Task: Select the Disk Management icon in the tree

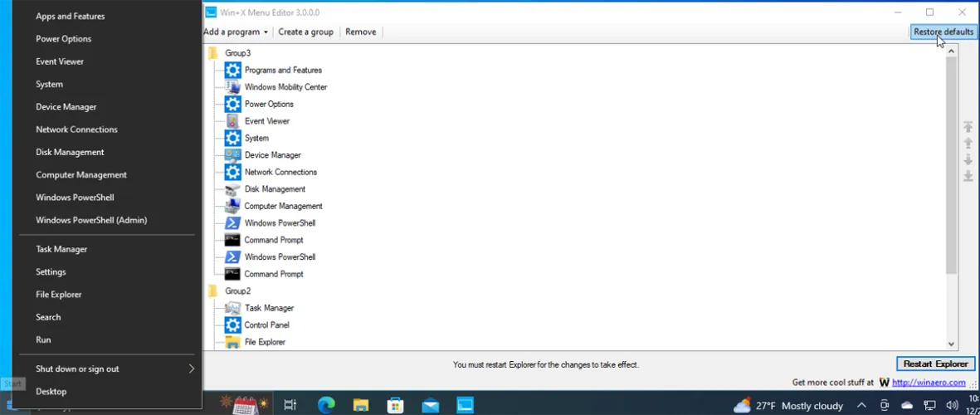Action: point(232,189)
